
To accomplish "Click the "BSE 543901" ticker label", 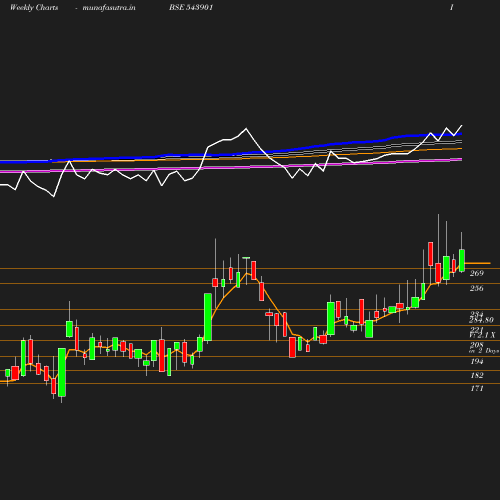I will [x=191, y=7].
